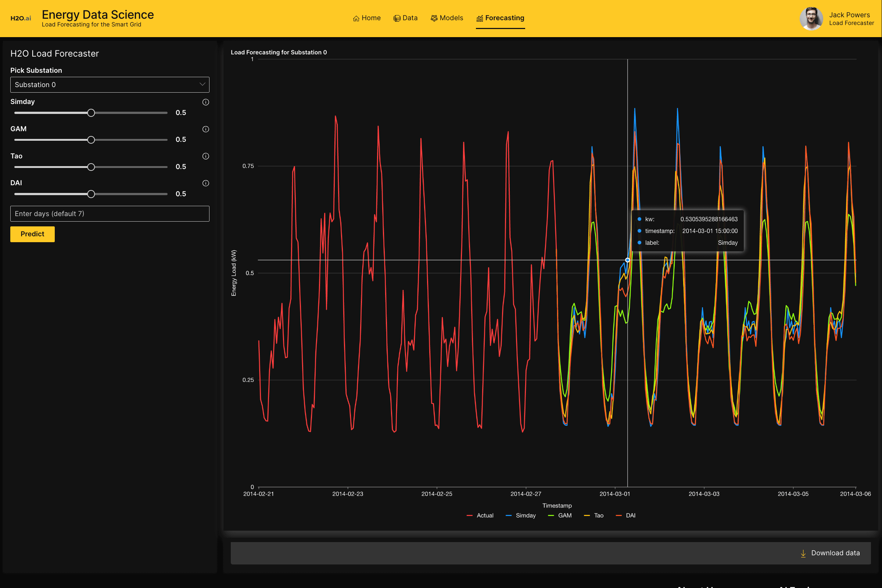Screen dimensions: 882x588
Task: Click the H2O.ai logo
Action: (x=21, y=18)
